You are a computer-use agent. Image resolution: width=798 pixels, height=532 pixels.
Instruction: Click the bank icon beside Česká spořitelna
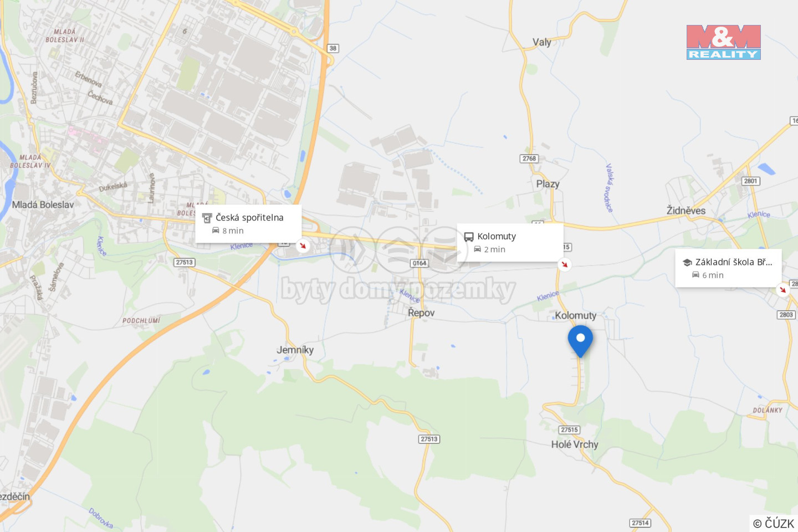(207, 218)
